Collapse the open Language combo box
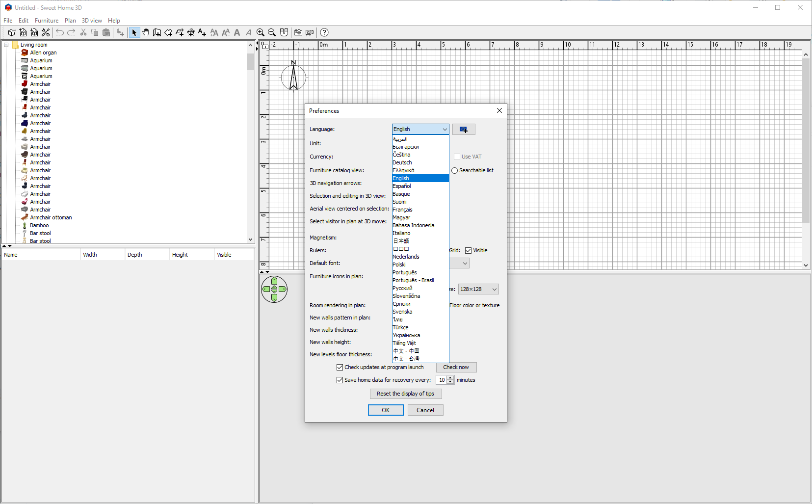 click(445, 129)
